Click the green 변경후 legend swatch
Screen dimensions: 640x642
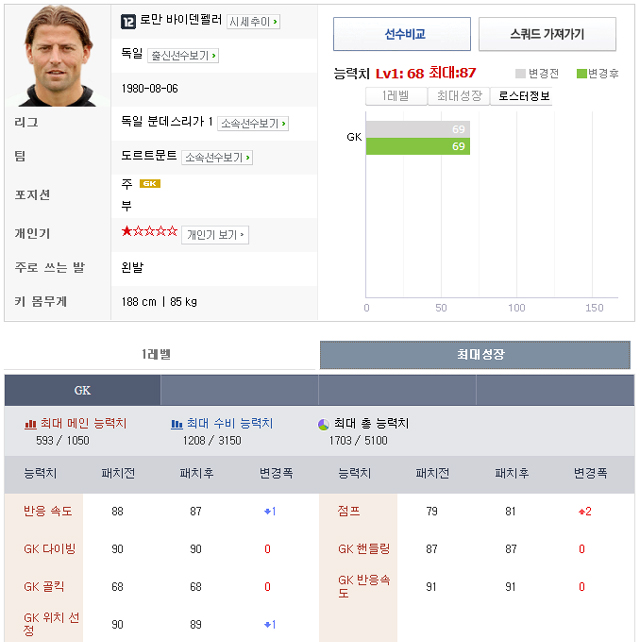click(x=581, y=74)
